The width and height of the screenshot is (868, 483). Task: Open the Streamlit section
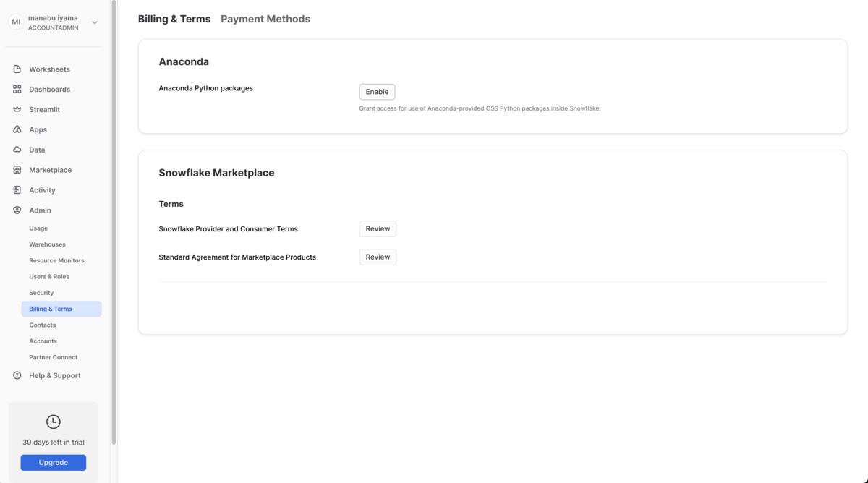click(x=44, y=110)
